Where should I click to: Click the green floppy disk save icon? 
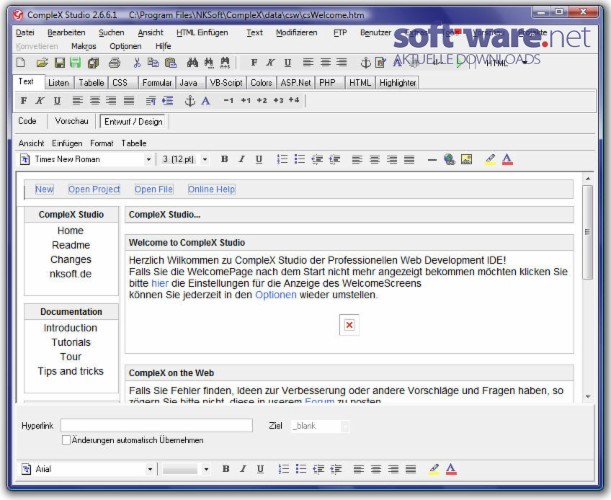76,62
